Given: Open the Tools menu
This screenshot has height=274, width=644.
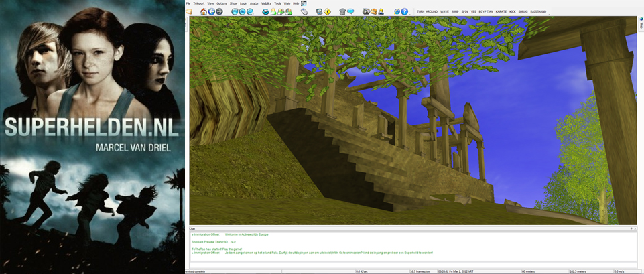Looking at the screenshot, I should tap(278, 3).
